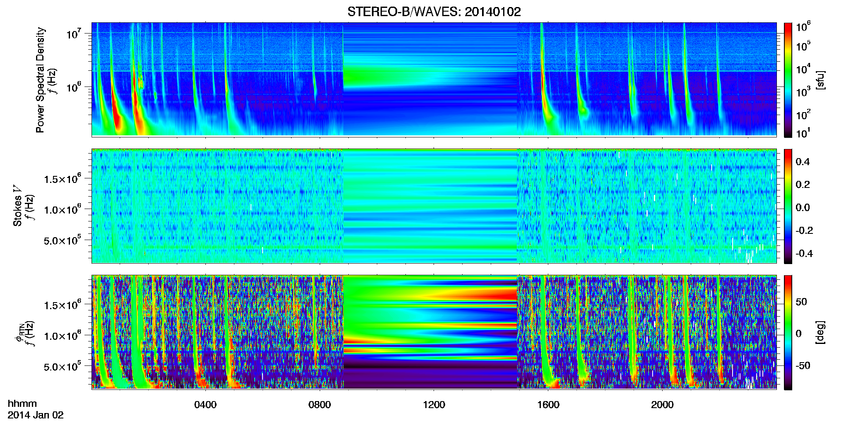Click the 50 value on degrees color bar
This screenshot has width=868, height=447.
coord(801,302)
